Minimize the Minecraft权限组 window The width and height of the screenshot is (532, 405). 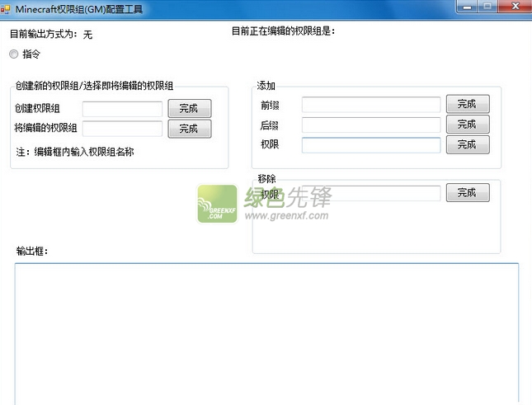click(467, 7)
